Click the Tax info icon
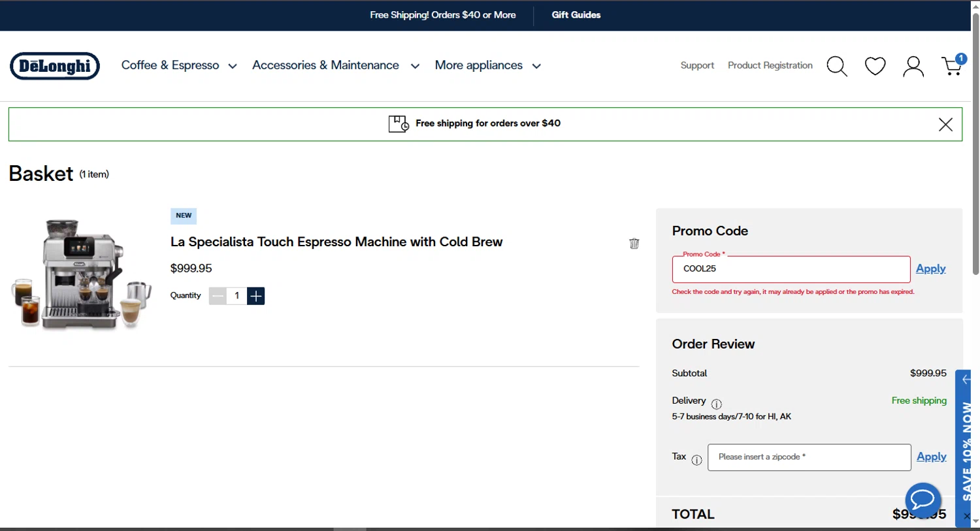Viewport: 980px width, 531px height. (696, 460)
